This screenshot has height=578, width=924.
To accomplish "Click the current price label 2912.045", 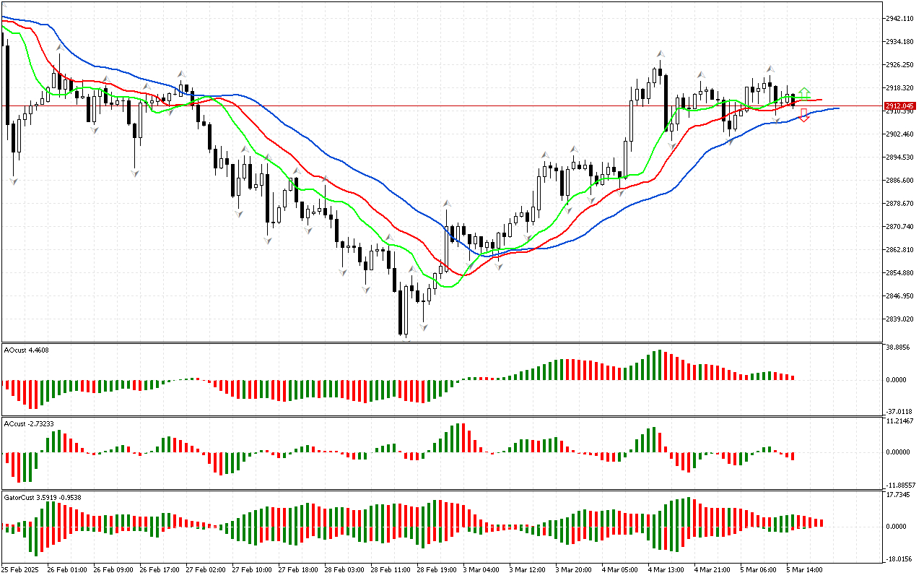I will point(899,105).
